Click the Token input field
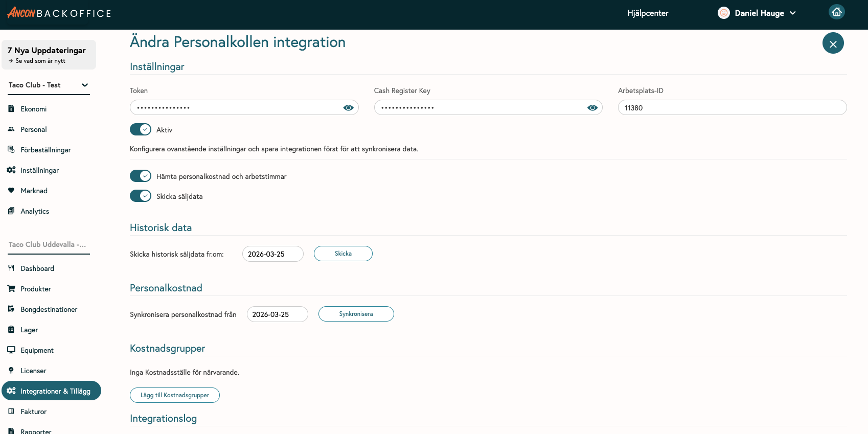This screenshot has height=434, width=868. [244, 107]
